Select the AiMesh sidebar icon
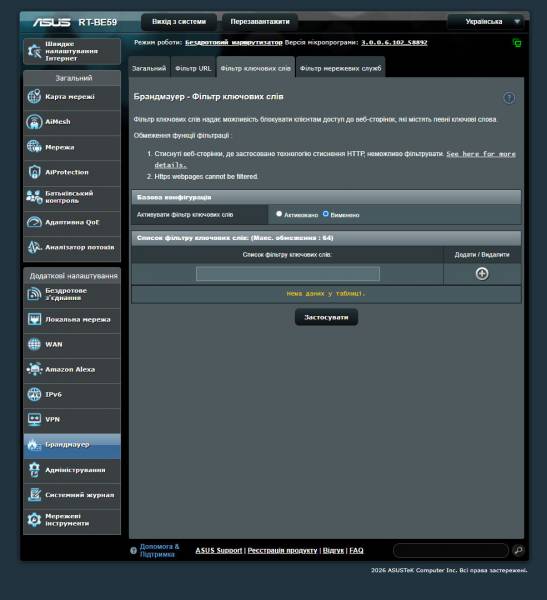The image size is (547, 600). point(34,122)
